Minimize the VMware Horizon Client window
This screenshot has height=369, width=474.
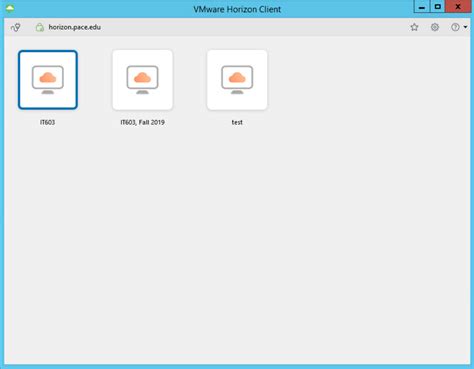click(x=422, y=7)
